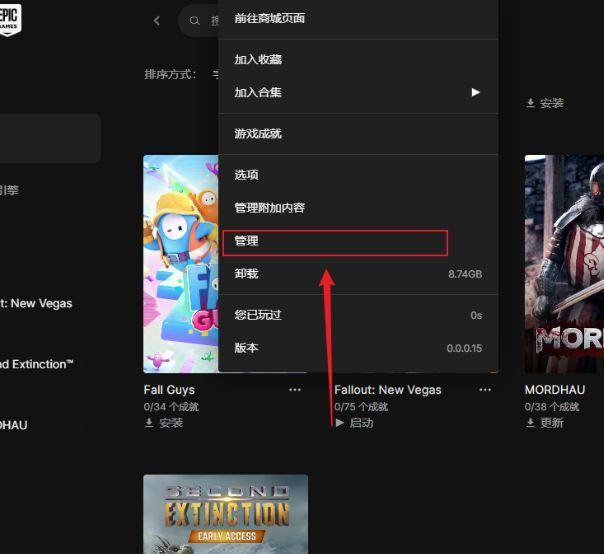
Task: Open Fall Guys three-dot menu
Action: coord(295,390)
